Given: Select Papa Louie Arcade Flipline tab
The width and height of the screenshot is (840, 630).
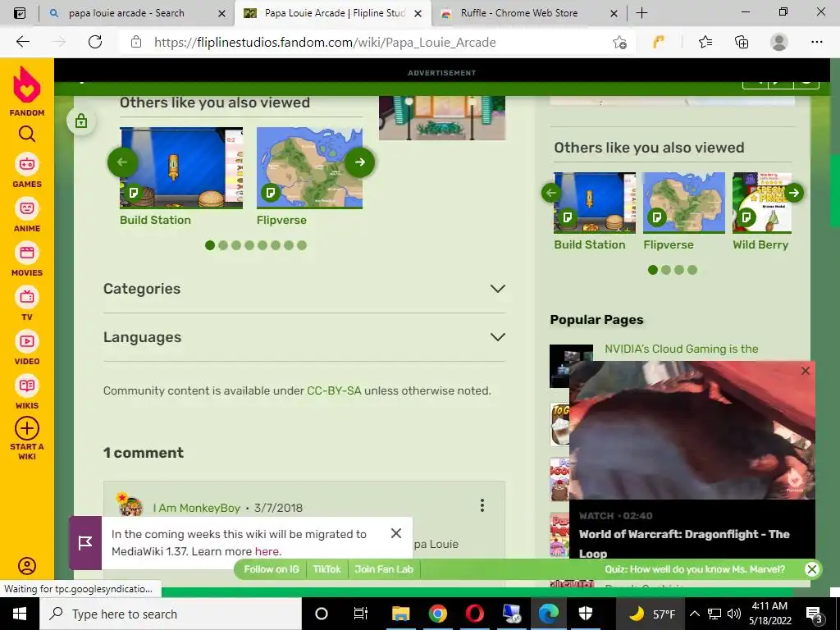Looking at the screenshot, I should click(333, 13).
